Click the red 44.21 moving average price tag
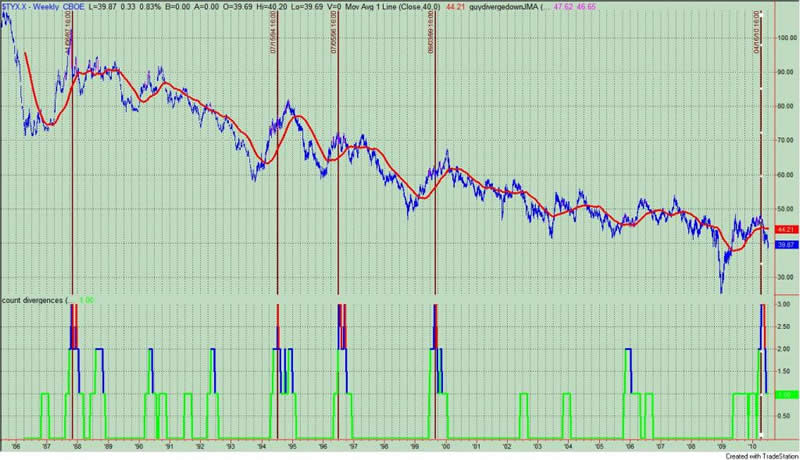Viewport: 800px width, 460px height. click(785, 229)
